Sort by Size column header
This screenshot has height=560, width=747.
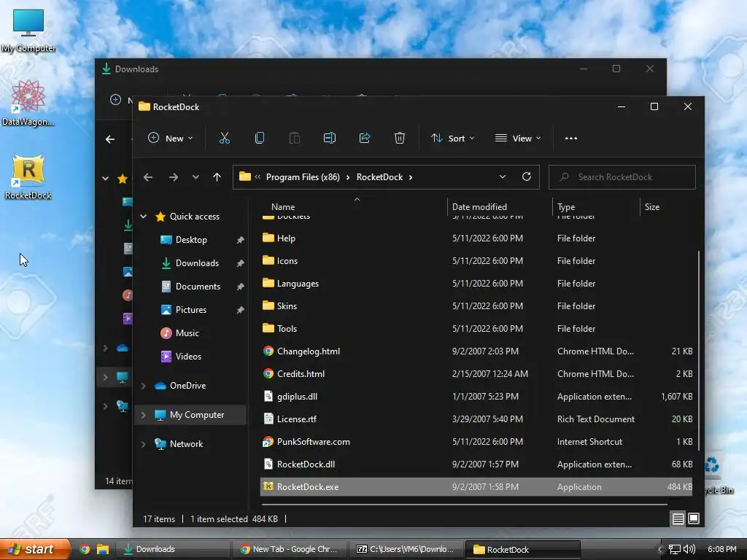(x=667, y=206)
